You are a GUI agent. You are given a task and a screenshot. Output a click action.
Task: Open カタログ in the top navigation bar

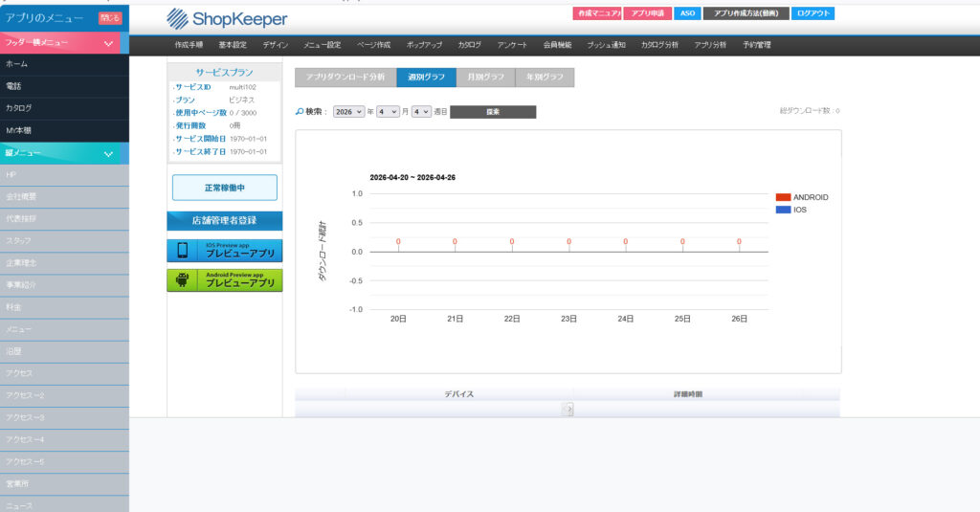[x=469, y=45]
